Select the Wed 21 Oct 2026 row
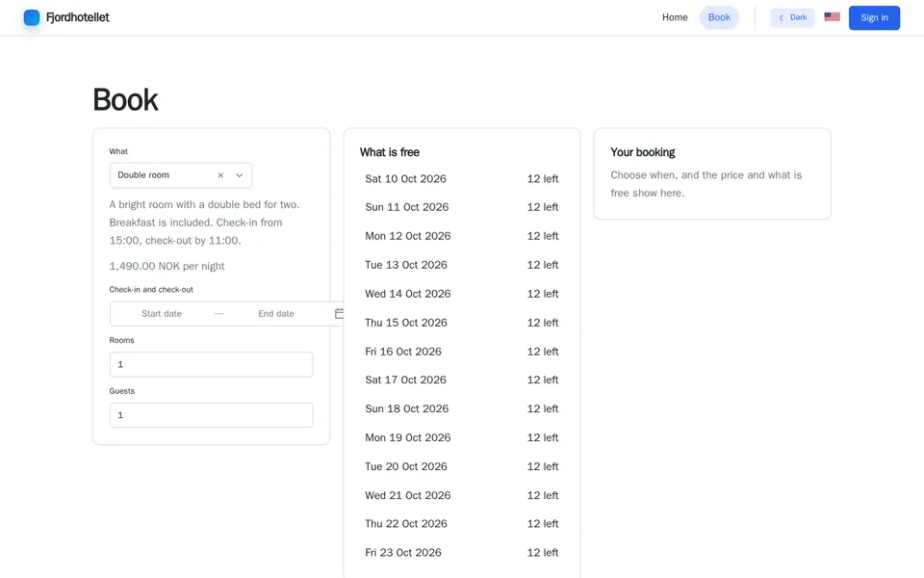 pos(461,495)
